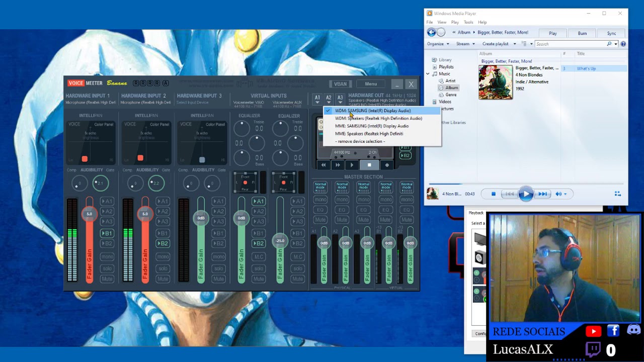The image size is (644, 362).
Task: Select WDM: Speakers (Realtek High Definition Audio)
Action: [382, 118]
